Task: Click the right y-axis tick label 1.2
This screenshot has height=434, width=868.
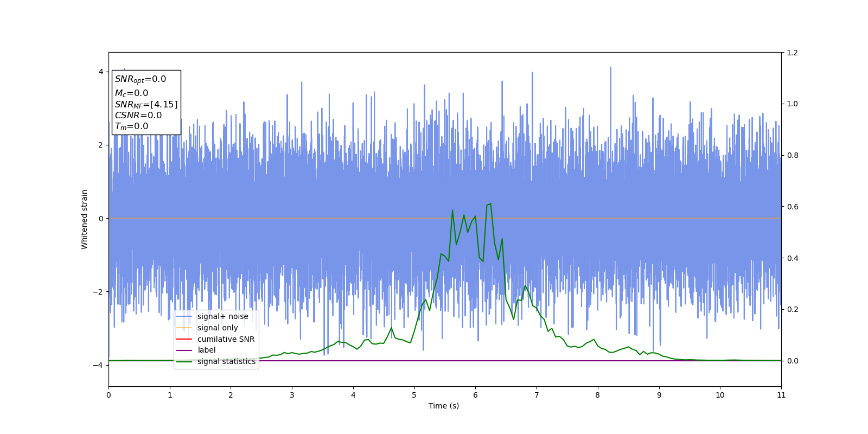Action: 792,53
